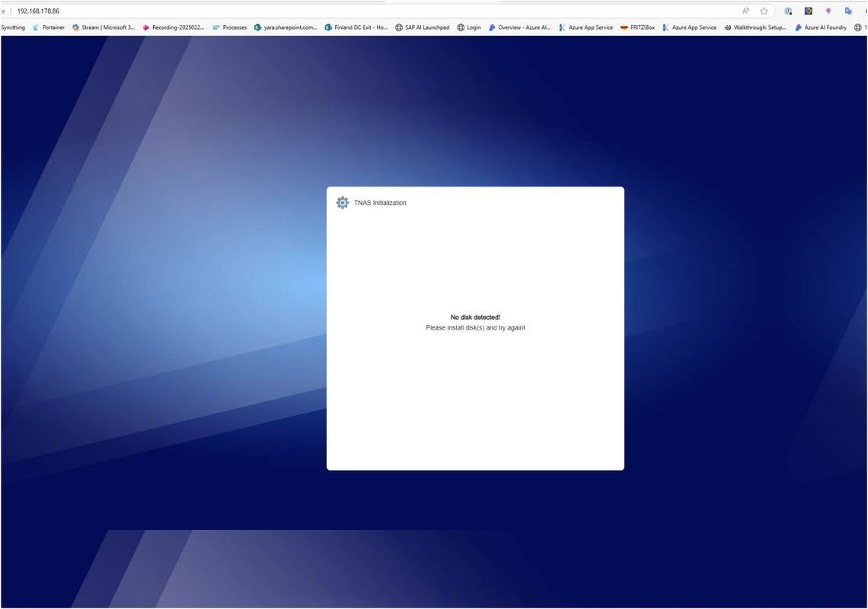
Task: Open the Syncthing bookmark
Action: (x=13, y=27)
